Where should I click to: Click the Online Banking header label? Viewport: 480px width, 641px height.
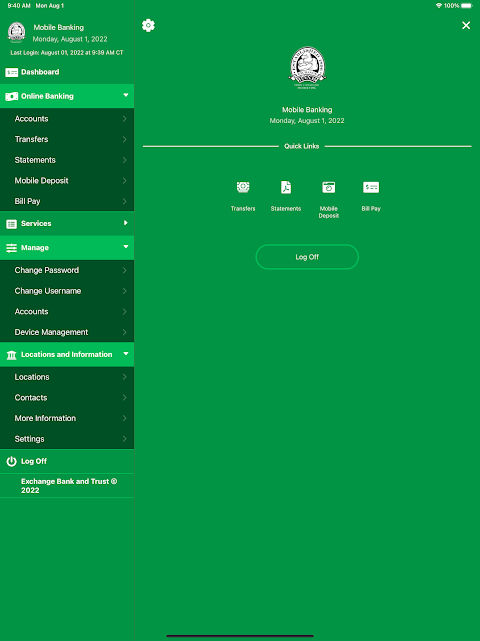pos(47,96)
